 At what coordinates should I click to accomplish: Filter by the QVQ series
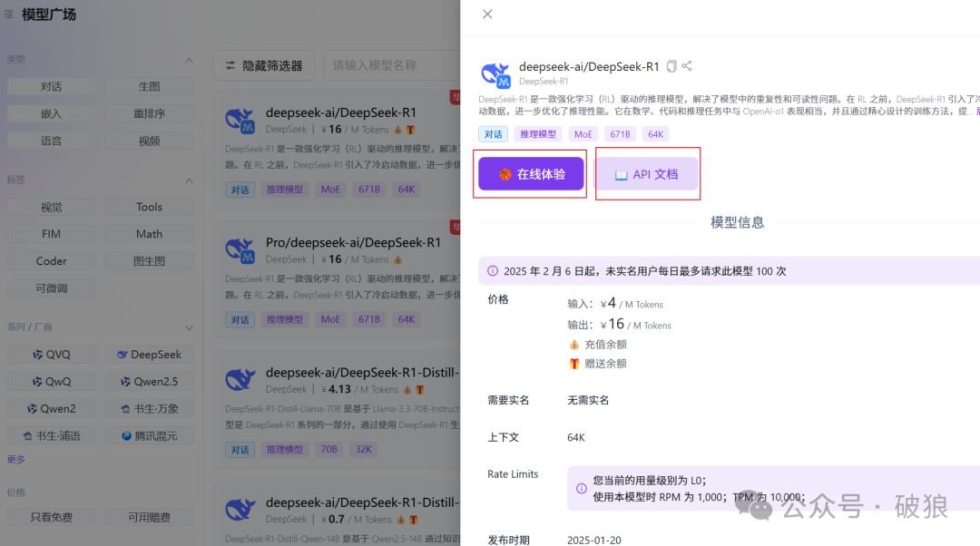pos(51,355)
